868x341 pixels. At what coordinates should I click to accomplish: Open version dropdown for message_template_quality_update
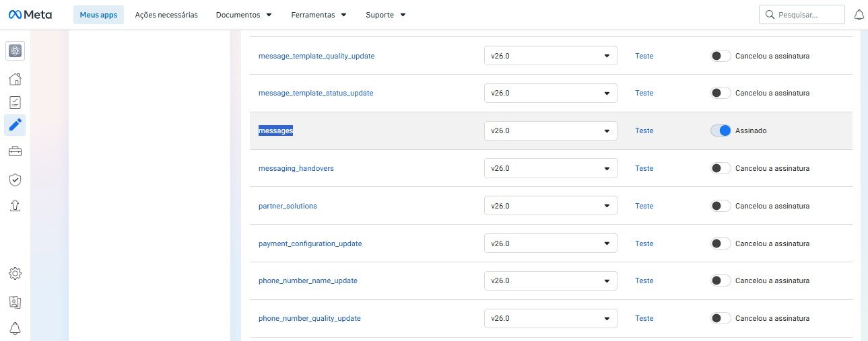point(551,56)
